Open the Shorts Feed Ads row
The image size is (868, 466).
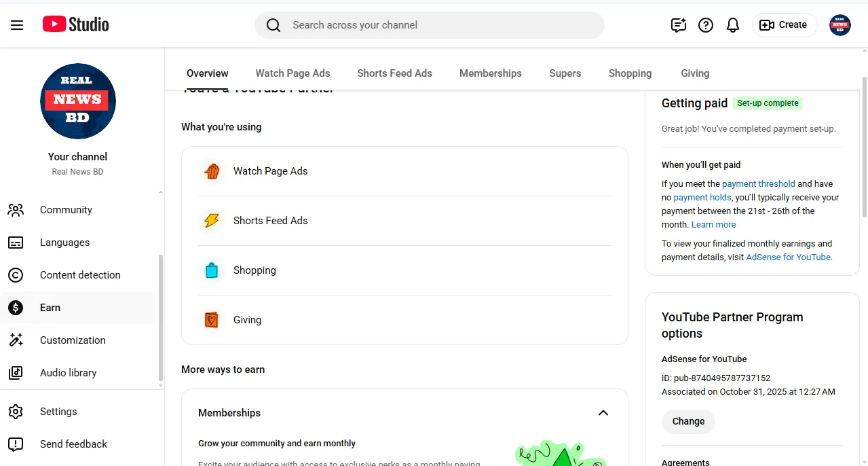tap(404, 221)
